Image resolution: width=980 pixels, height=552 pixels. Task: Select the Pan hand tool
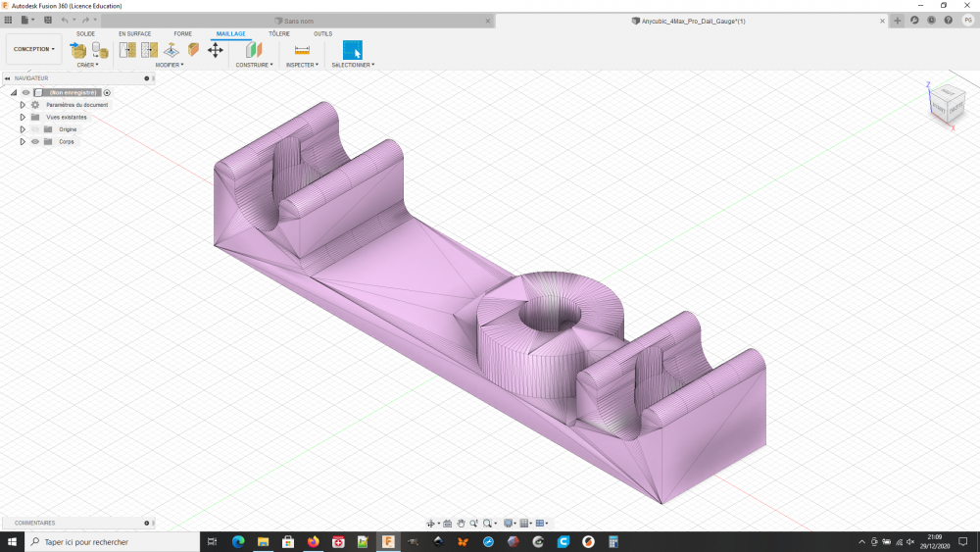pos(461,524)
